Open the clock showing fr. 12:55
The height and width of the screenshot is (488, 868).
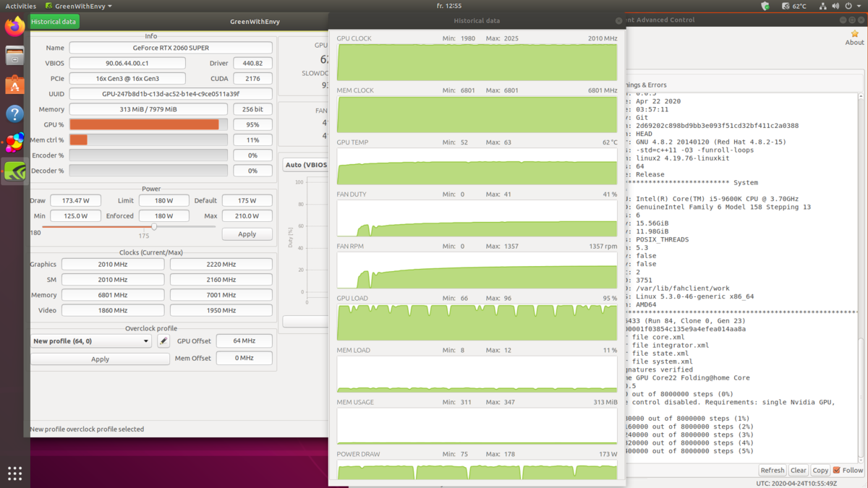[449, 6]
